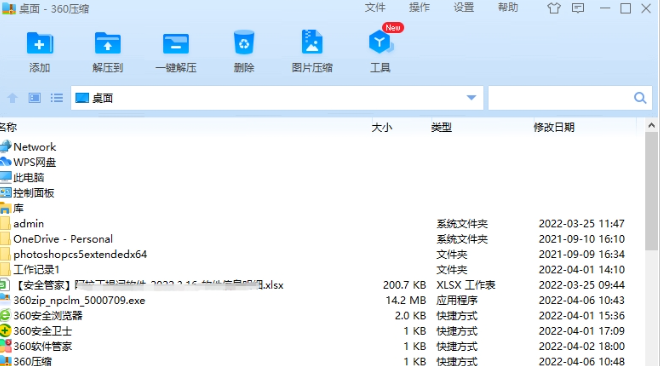Expand the address bar dropdown arrow
The image size is (660, 366).
click(x=471, y=98)
